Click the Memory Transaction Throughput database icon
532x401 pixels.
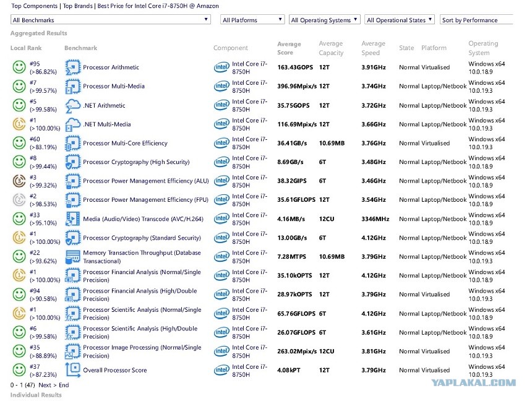[x=72, y=257]
